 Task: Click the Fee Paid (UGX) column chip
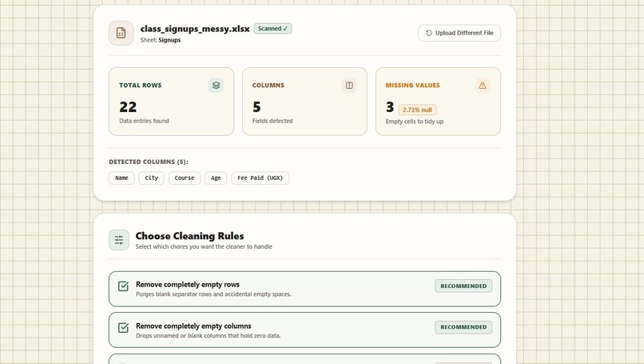(x=260, y=178)
